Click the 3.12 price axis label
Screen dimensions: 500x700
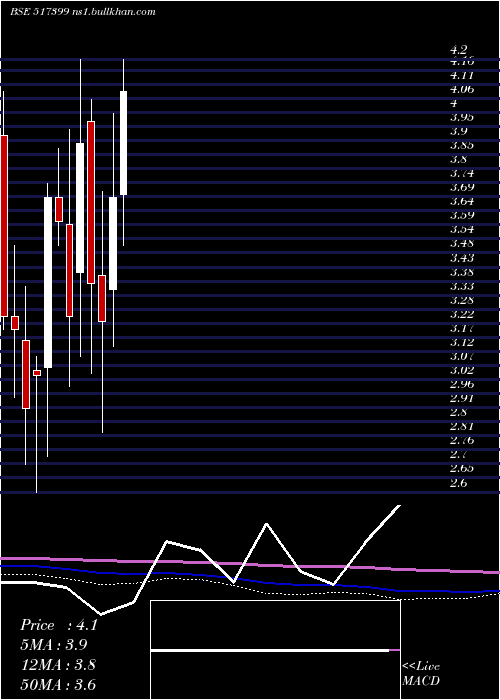coord(462,342)
